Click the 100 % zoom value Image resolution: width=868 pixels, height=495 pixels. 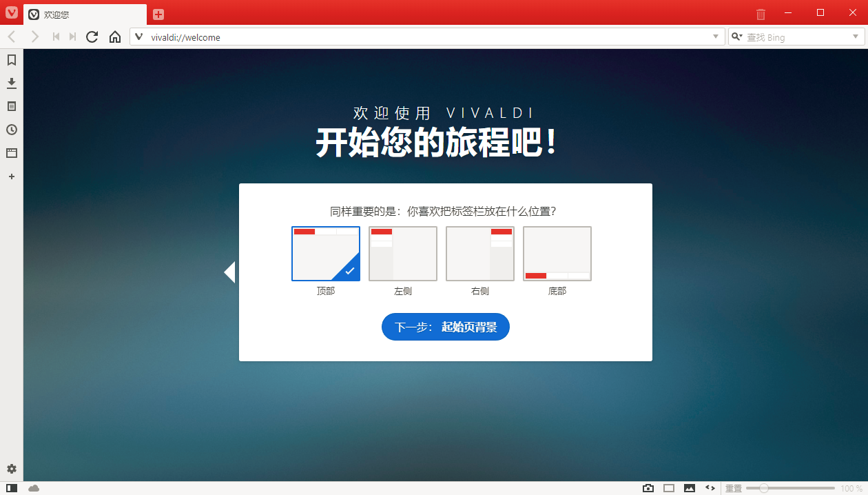[851, 488]
